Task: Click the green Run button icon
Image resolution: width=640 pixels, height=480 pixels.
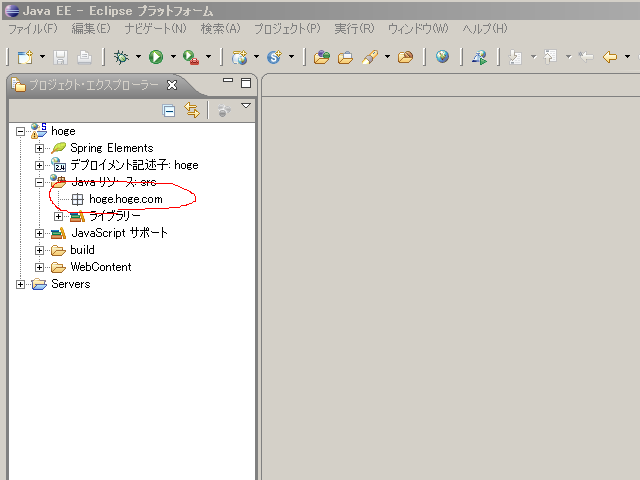Action: (156, 58)
